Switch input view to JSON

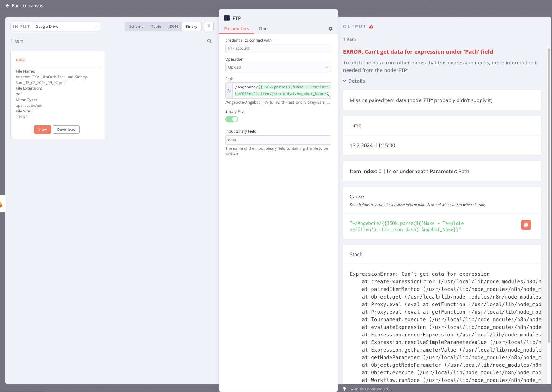pyautogui.click(x=173, y=27)
